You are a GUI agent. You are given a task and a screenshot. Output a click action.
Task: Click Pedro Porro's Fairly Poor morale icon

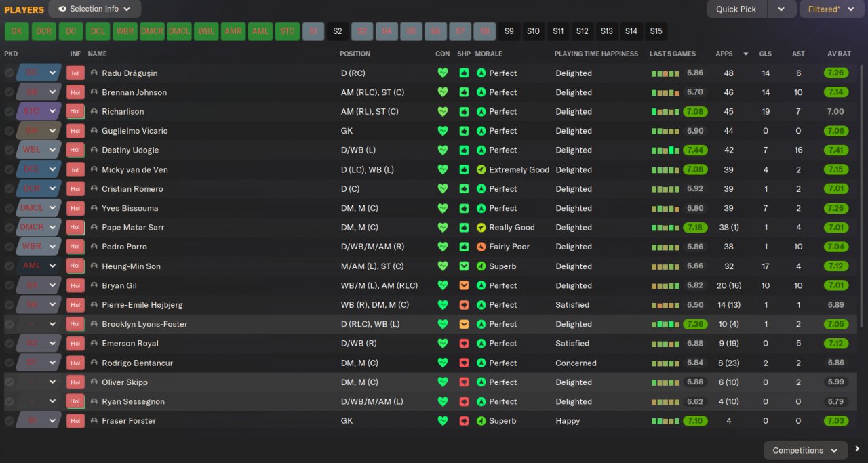481,247
